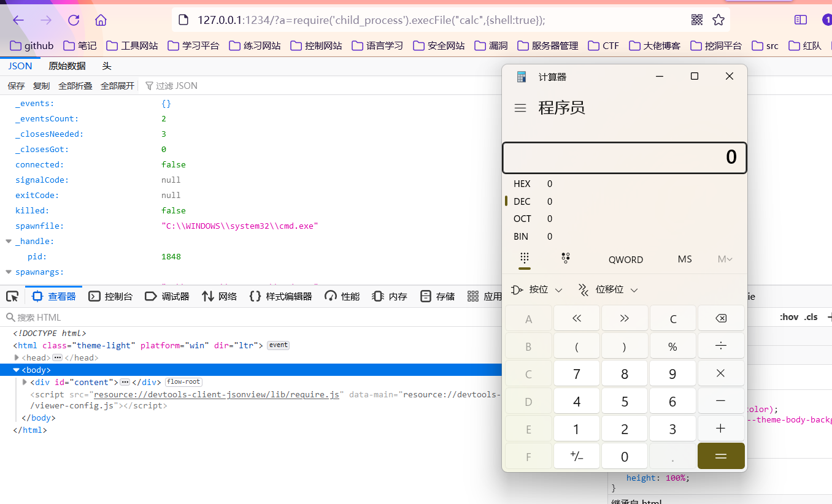Screen dimensions: 832x504
Task: Click the browser address bar URL
Action: 371,20
